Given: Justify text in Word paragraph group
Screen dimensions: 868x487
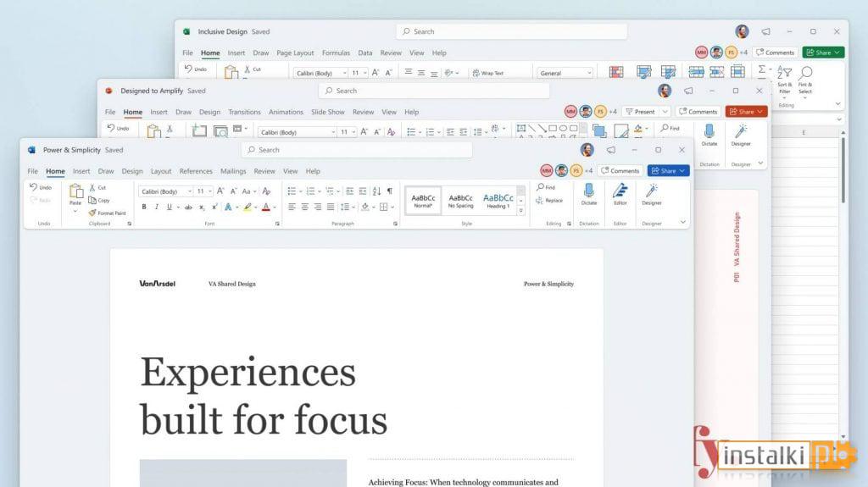Looking at the screenshot, I should point(331,207).
